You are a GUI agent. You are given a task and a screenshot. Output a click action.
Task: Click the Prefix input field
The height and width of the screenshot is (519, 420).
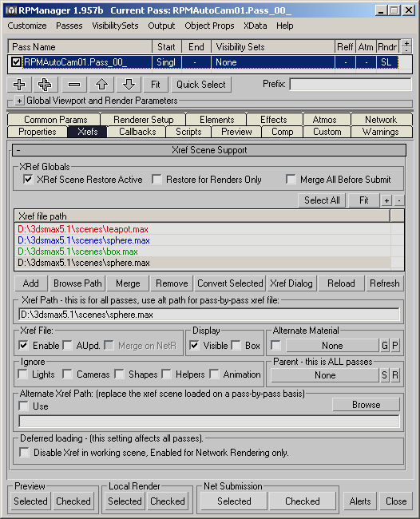pos(351,85)
